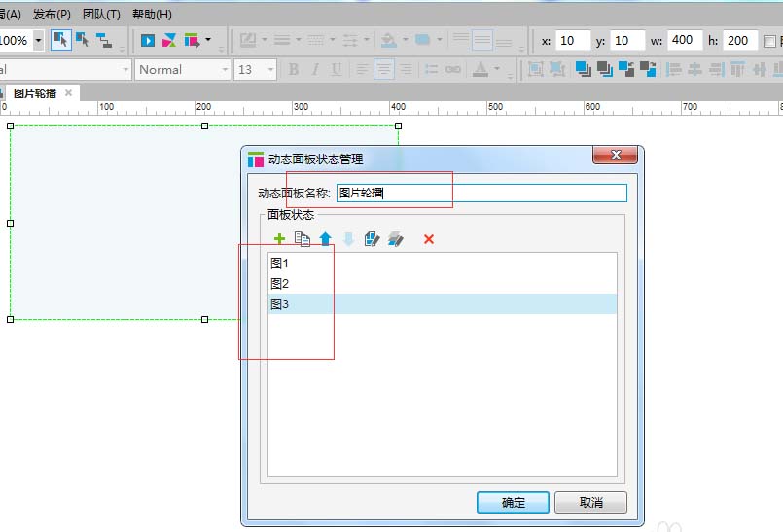Click the bring forward icon

[626, 69]
